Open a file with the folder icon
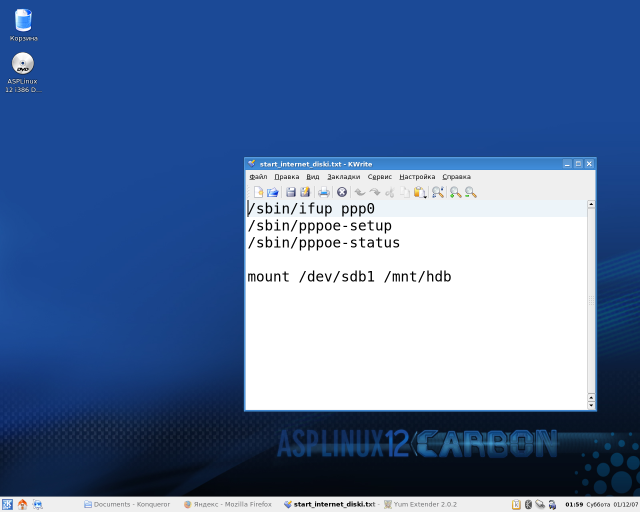The width and height of the screenshot is (640, 512). tap(273, 192)
